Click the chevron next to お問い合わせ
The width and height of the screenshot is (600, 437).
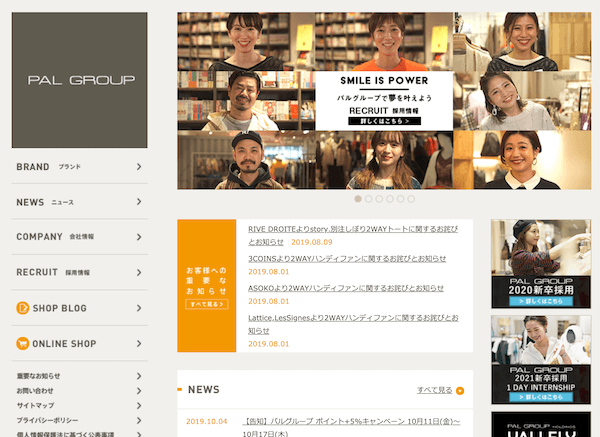coord(139,391)
